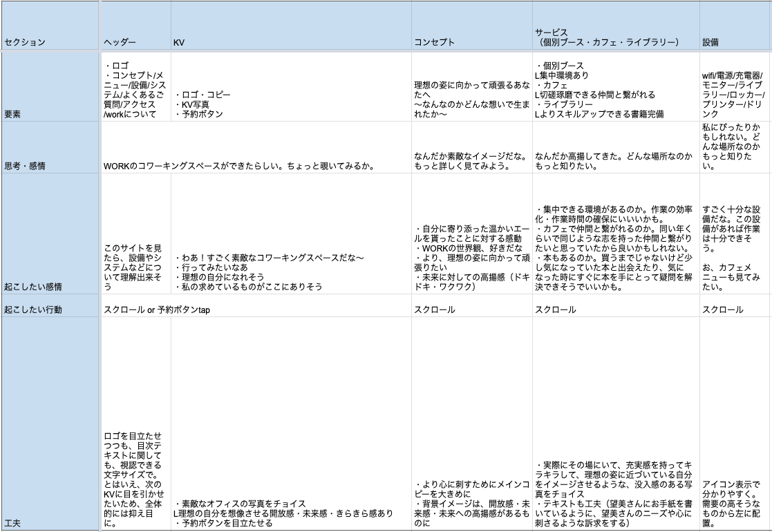Click the cell listing ロゴ・コピー, KV写真, 予約ボタン

(290, 88)
